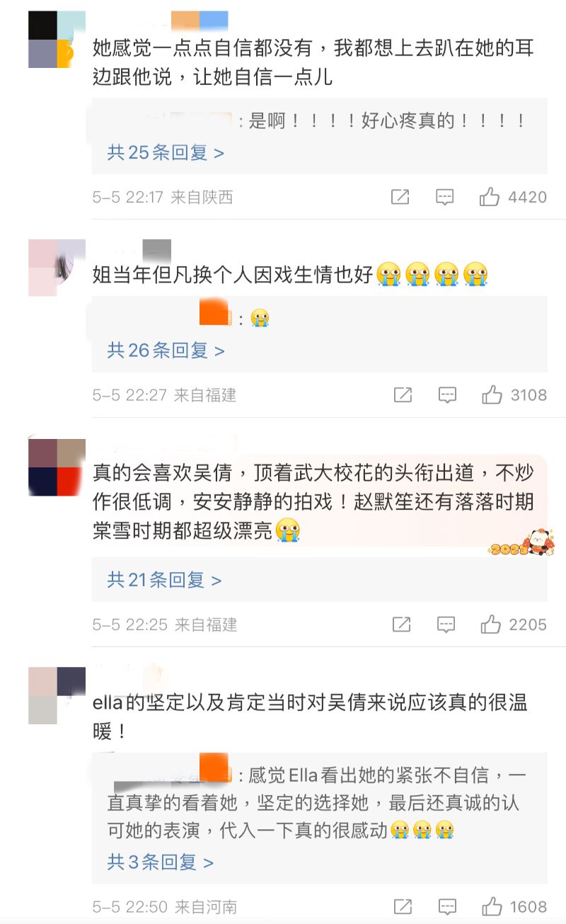Expand 共21条回复 replies
This screenshot has height=924, width=566.
[x=164, y=581]
